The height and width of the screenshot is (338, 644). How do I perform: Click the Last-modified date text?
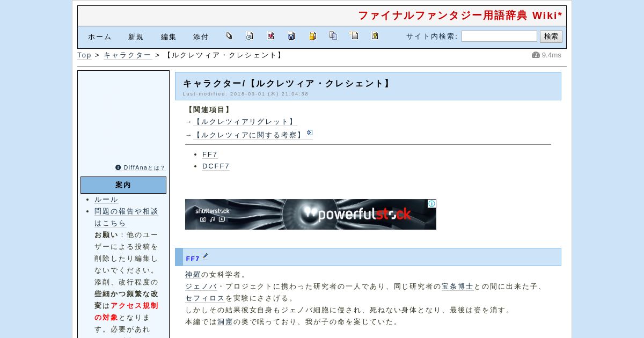[x=246, y=94]
